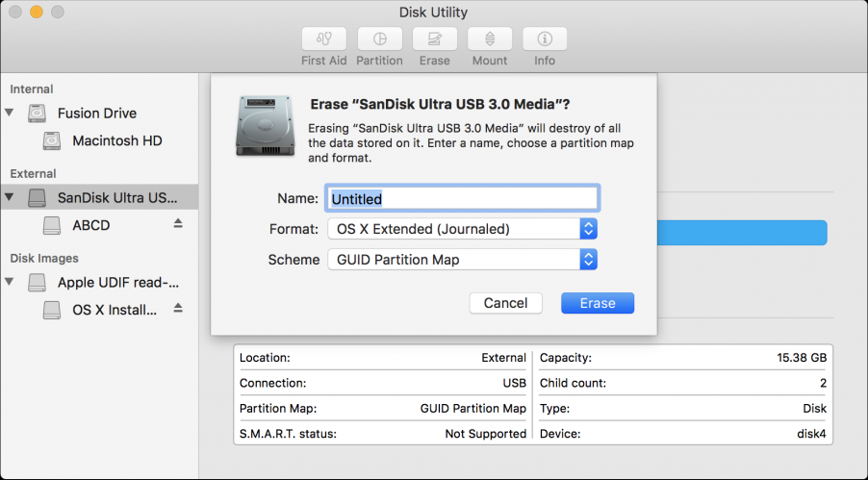This screenshot has width=868, height=480.
Task: Eject the OS X Install volume
Action: [x=178, y=309]
